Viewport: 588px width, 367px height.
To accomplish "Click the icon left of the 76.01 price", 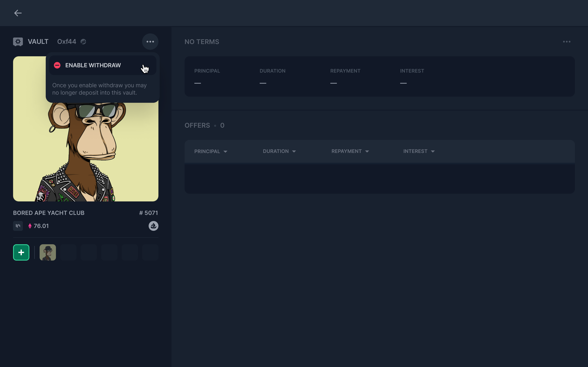I will [18, 226].
